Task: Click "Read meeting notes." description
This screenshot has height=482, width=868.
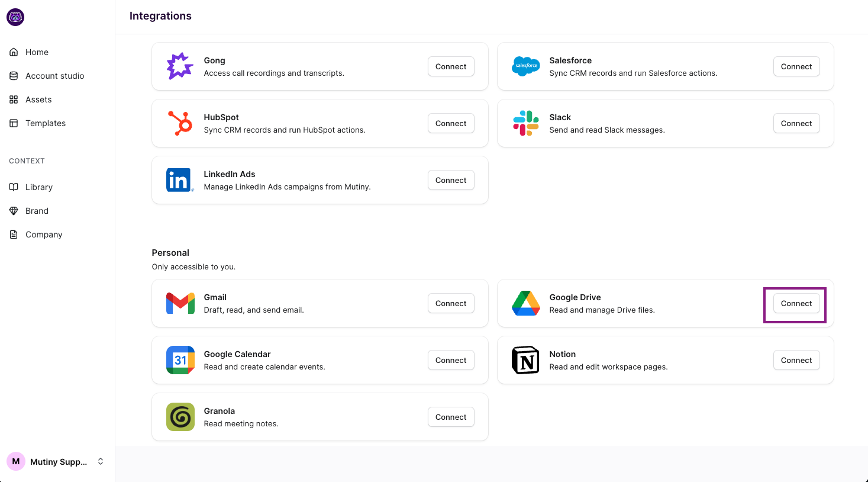Action: pyautogui.click(x=241, y=424)
